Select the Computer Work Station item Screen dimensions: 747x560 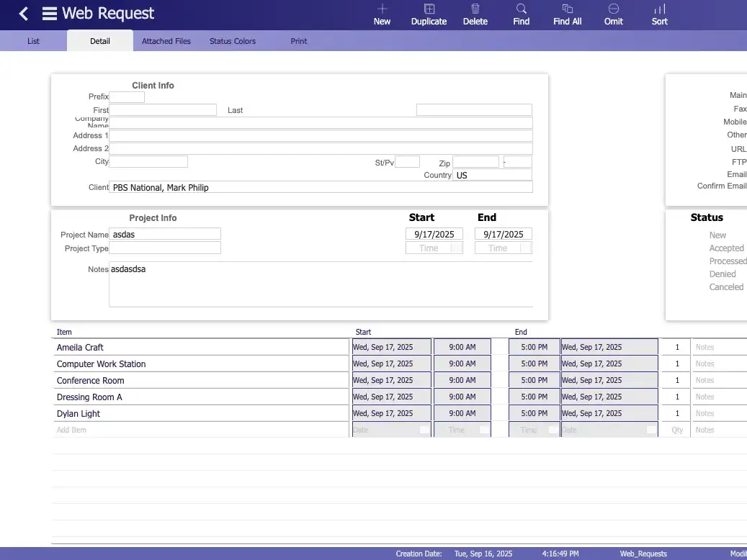[200, 363]
